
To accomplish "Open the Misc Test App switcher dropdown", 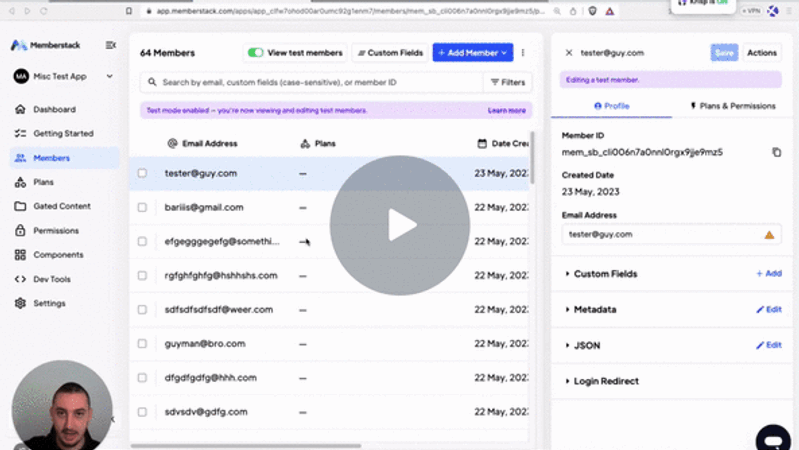I will coord(64,76).
